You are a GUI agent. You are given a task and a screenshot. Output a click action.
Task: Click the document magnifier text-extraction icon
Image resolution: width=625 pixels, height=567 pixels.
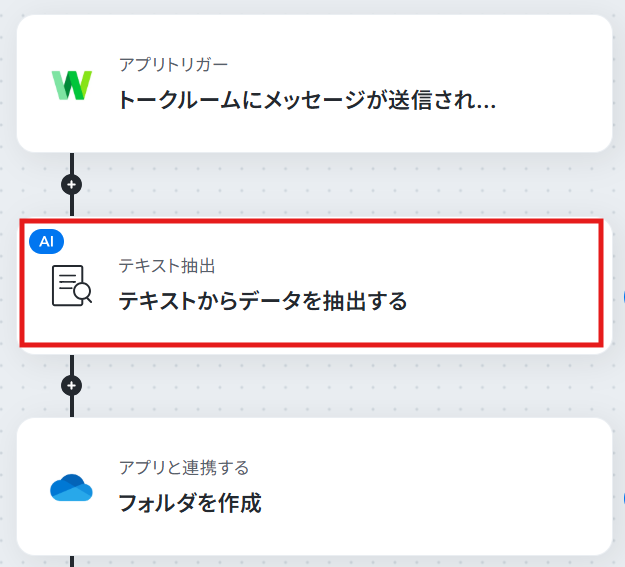[x=72, y=285]
